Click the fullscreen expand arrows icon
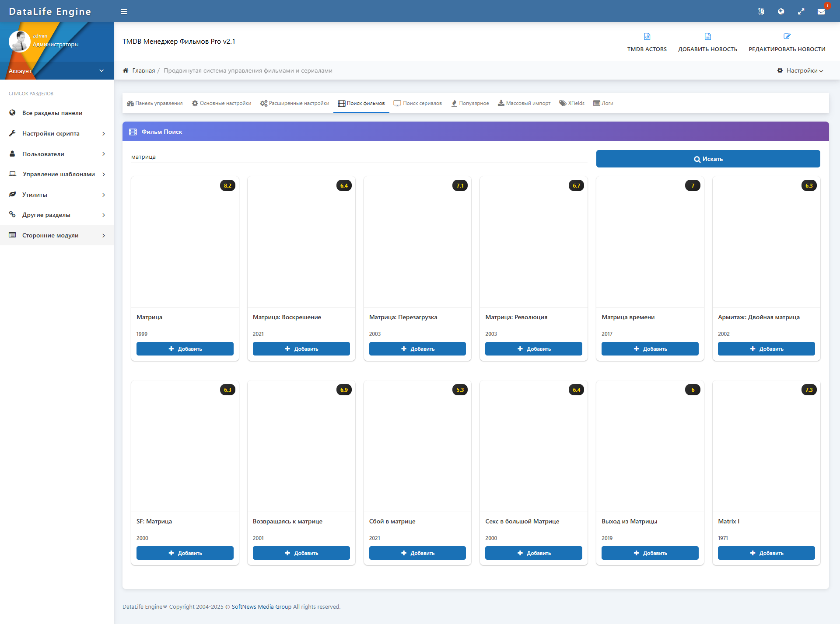Viewport: 840px width, 624px height. tap(801, 12)
